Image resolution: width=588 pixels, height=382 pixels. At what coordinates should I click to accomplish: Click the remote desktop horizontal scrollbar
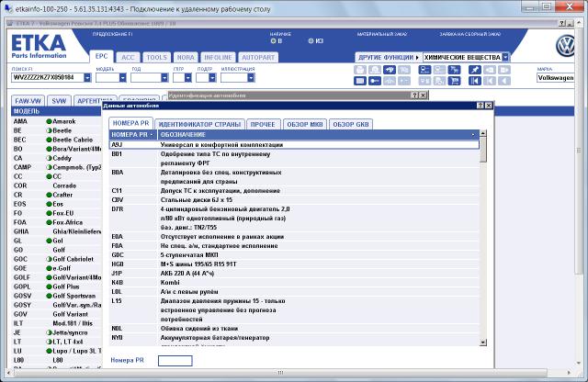[x=280, y=373]
